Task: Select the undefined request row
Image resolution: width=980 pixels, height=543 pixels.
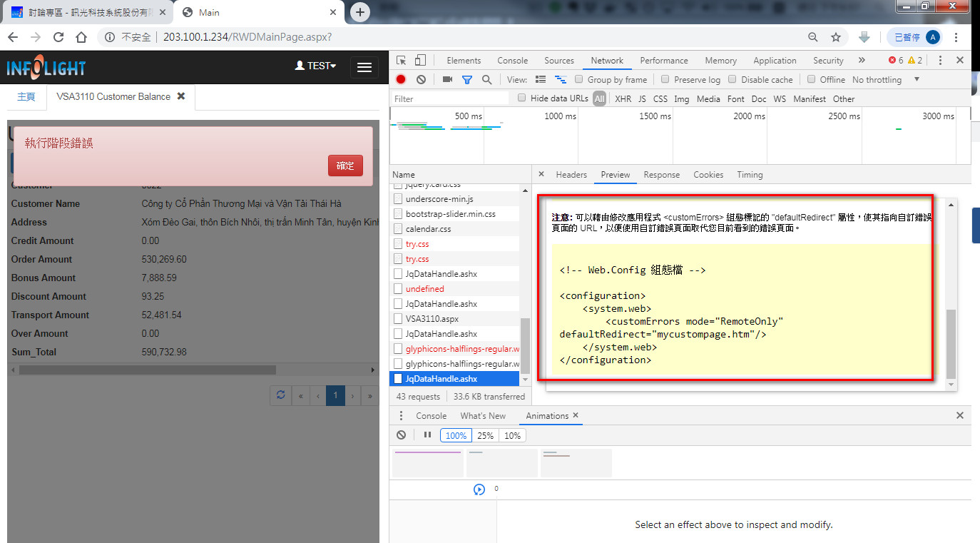Action: 455,288
